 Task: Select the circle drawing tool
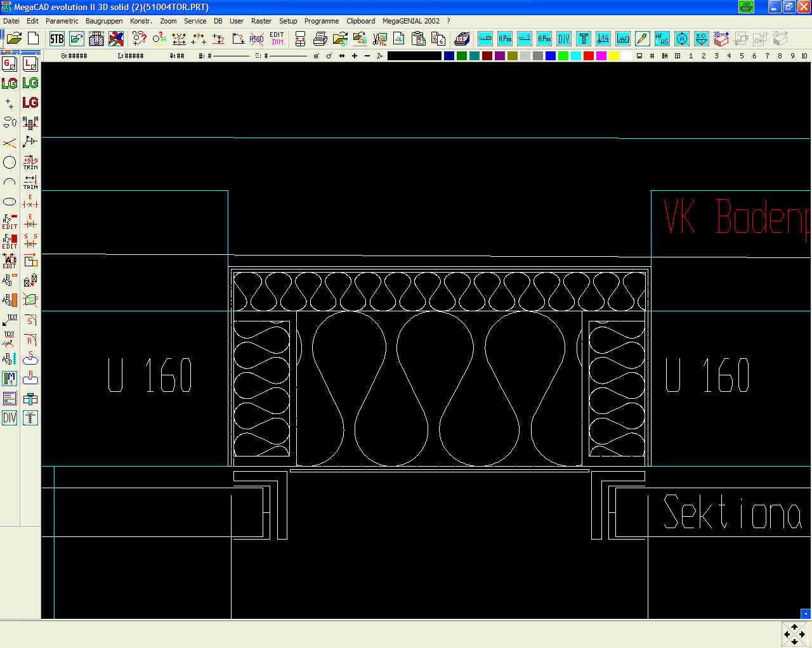(10, 162)
